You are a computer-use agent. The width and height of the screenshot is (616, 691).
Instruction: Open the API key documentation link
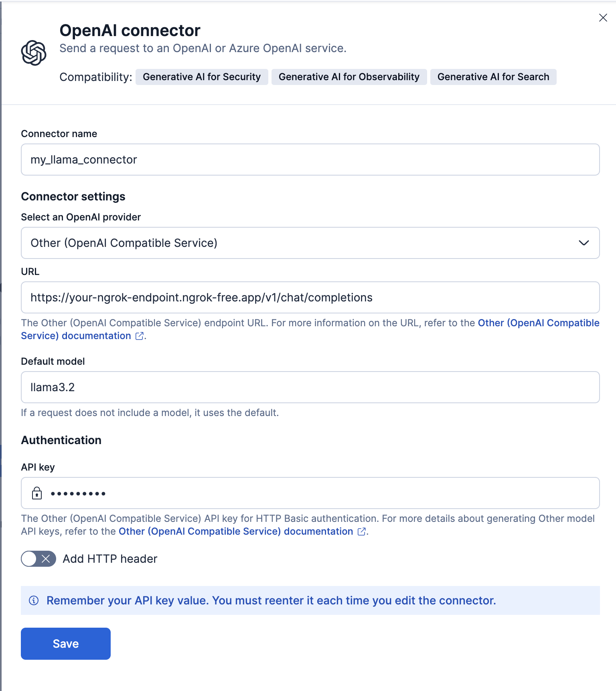[x=236, y=531]
